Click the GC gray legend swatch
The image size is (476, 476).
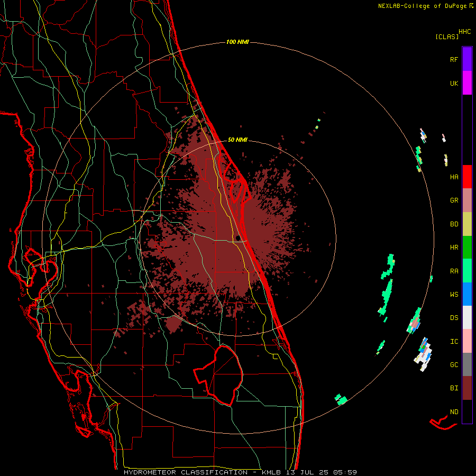click(467, 364)
